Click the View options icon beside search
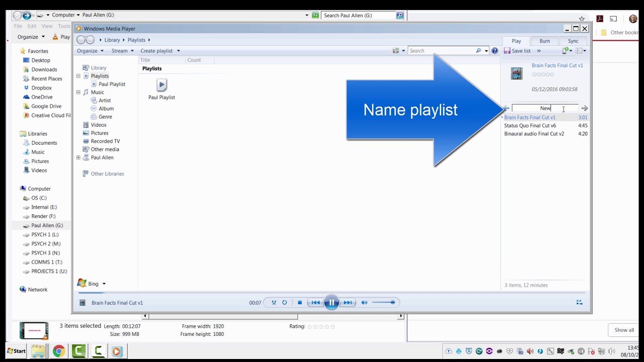The width and height of the screenshot is (644, 362). click(x=396, y=51)
